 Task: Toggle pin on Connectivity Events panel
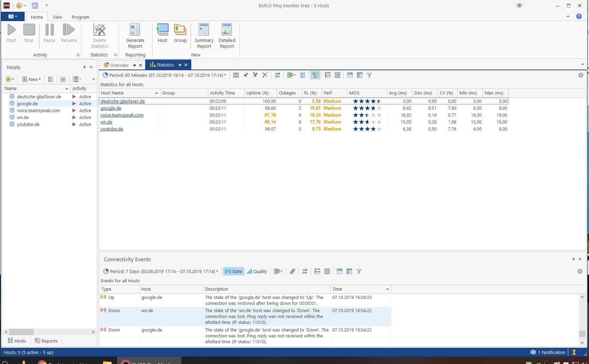pos(573,259)
